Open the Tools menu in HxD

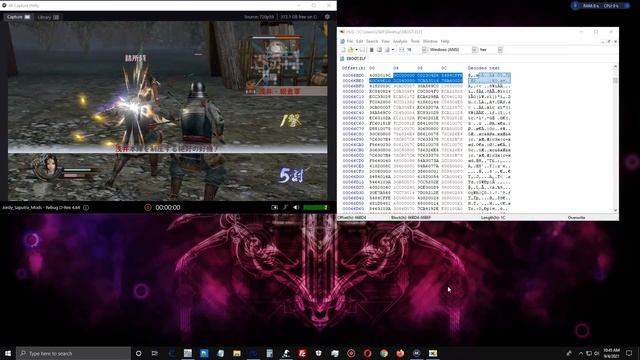pyautogui.click(x=415, y=41)
